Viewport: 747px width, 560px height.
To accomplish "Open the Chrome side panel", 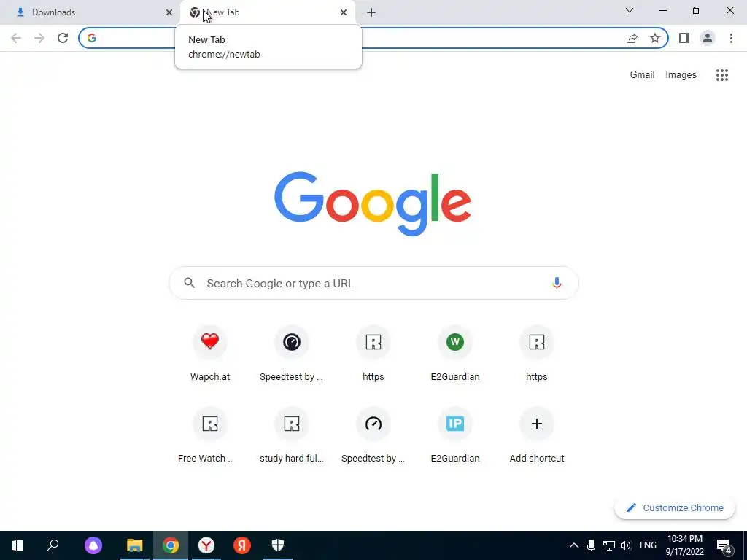I will [x=684, y=38].
